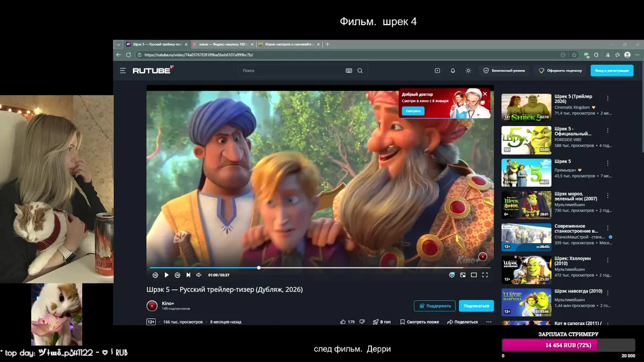The width and height of the screenshot is (644, 362).
Task: Open the Шрэк: Хэллоуин (2010) title link
Action: point(573,261)
